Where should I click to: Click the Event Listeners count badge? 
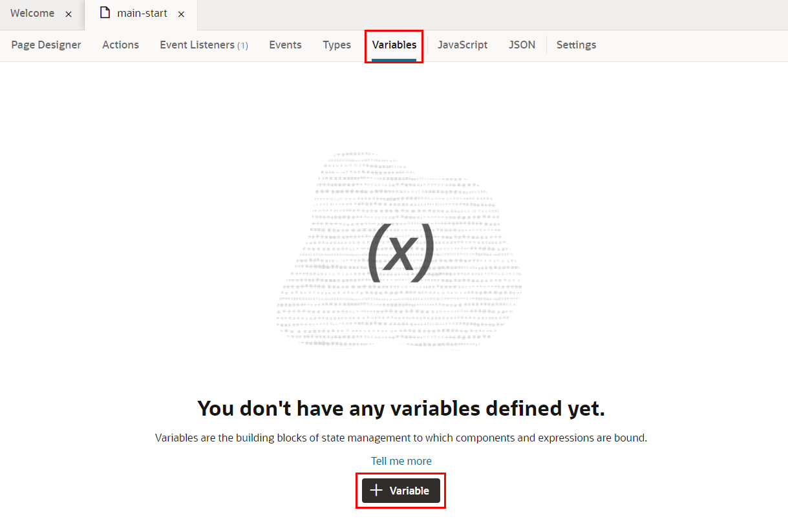click(x=242, y=45)
